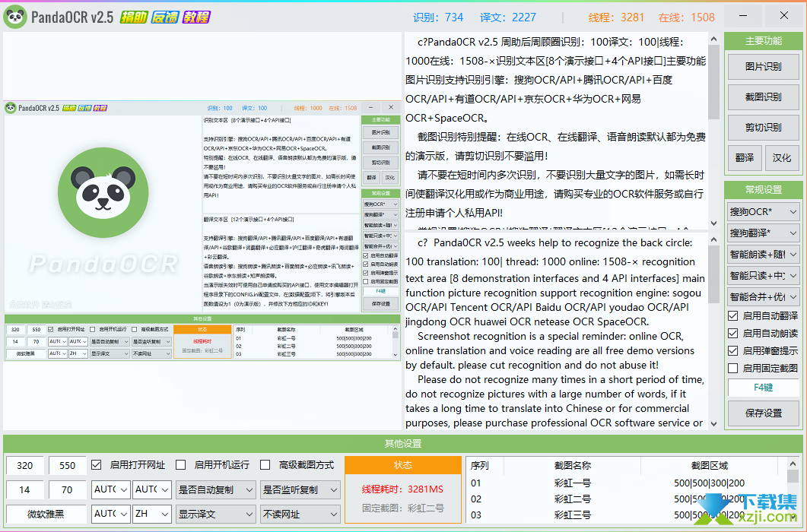Toggle the 启用自动朗读 checkbox
The image size is (807, 532).
point(733,333)
